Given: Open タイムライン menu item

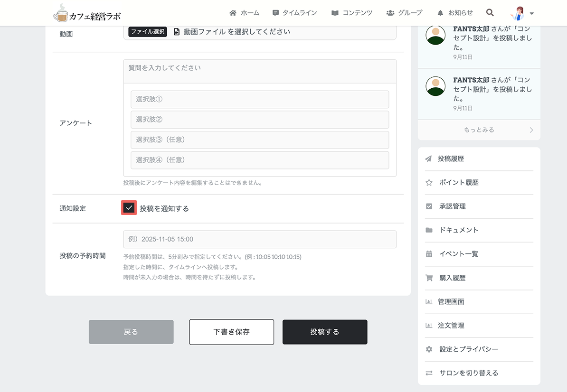Looking at the screenshot, I should pos(295,13).
